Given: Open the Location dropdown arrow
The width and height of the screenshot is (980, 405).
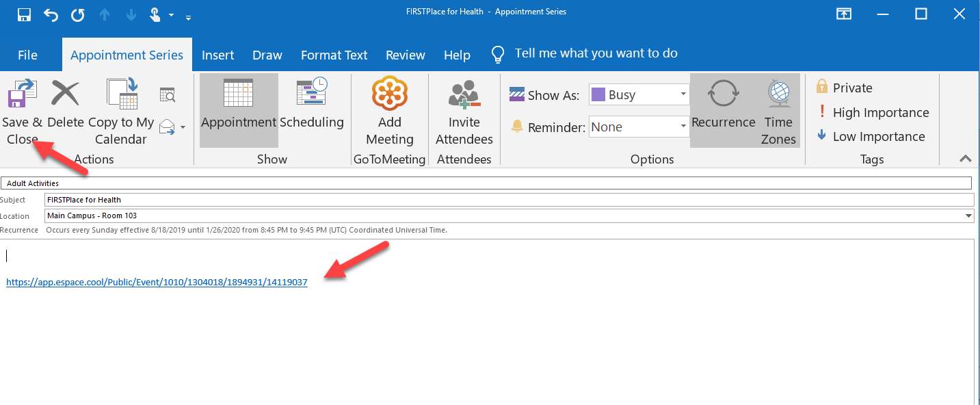Looking at the screenshot, I should click(968, 215).
